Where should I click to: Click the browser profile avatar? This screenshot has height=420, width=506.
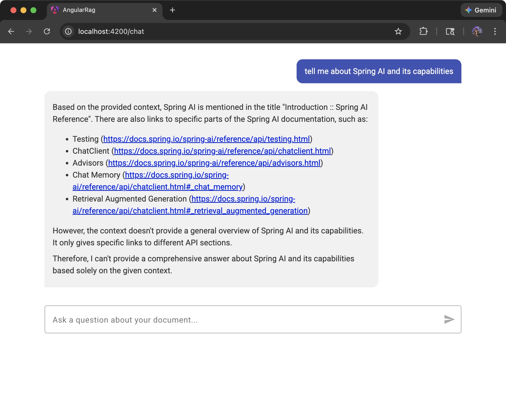pos(477,31)
